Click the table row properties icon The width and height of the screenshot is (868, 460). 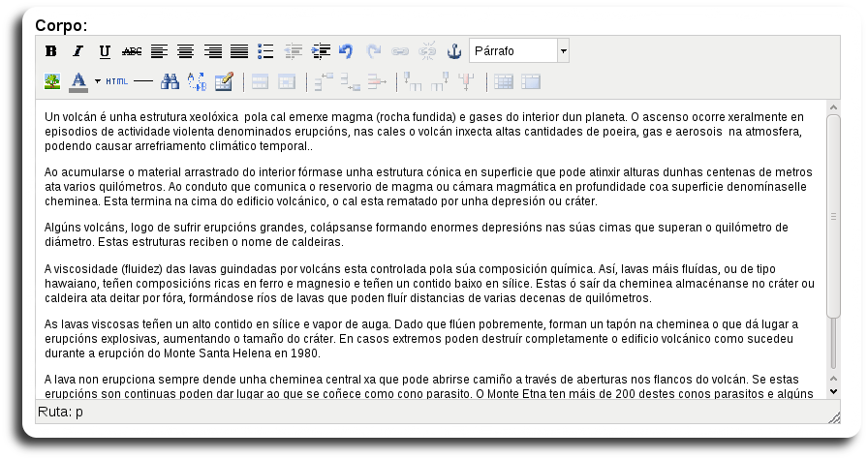pyautogui.click(x=261, y=82)
